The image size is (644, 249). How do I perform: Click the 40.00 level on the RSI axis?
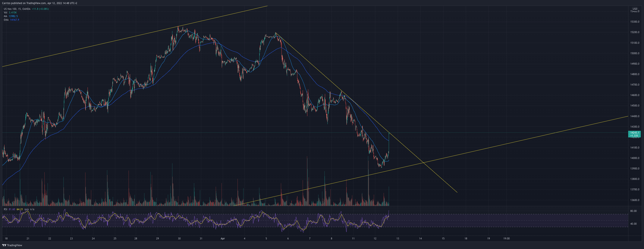(x=633, y=224)
